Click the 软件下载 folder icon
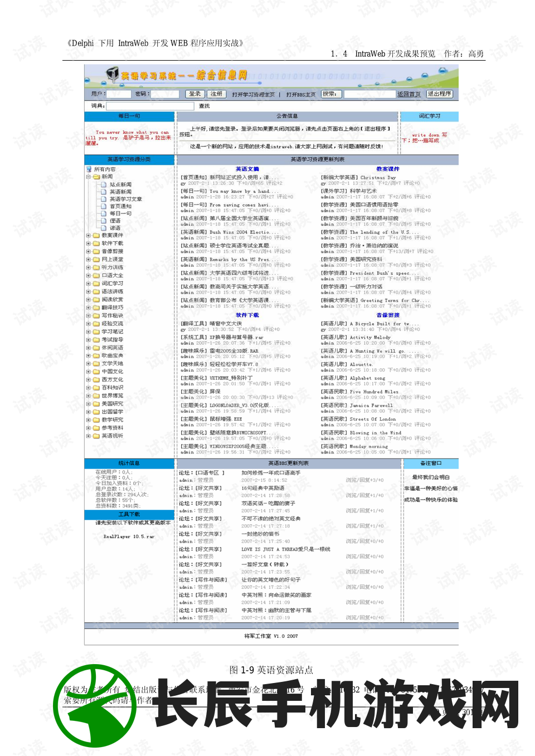The height and width of the screenshot is (756, 535). (96, 243)
